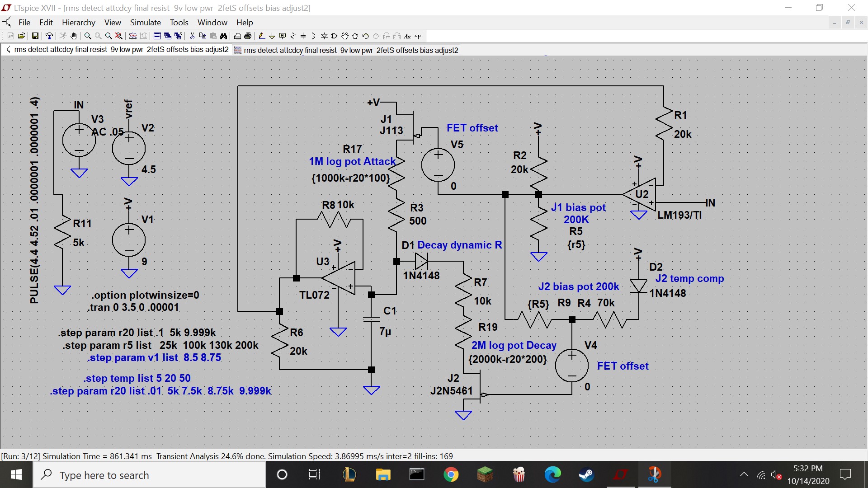Switch to the second waveform document tab
The height and width of the screenshot is (488, 868).
[x=346, y=50]
